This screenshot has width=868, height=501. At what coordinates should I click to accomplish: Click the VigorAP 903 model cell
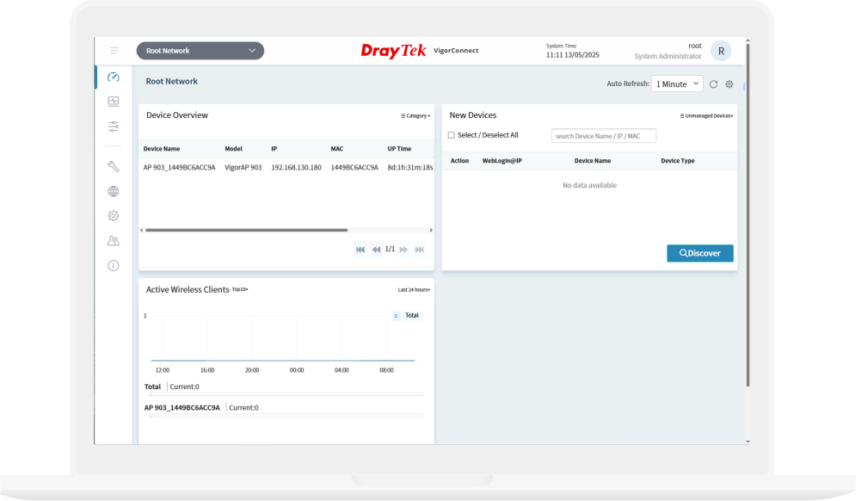(243, 167)
